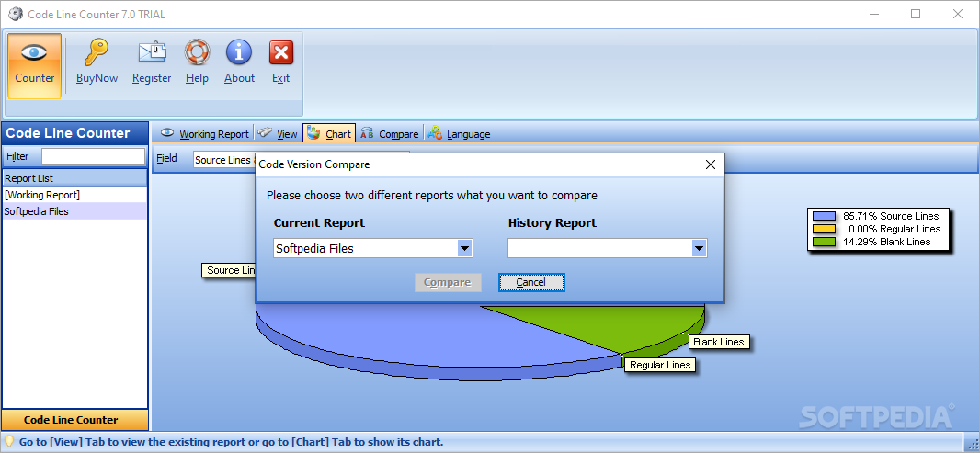Viewport: 980px width, 453px height.
Task: Click the green Blank Lines legend swatch
Action: coord(824,242)
